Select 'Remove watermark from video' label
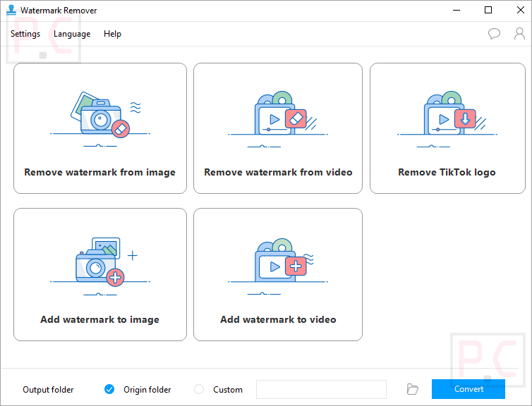Image resolution: width=532 pixels, height=406 pixels. point(278,172)
